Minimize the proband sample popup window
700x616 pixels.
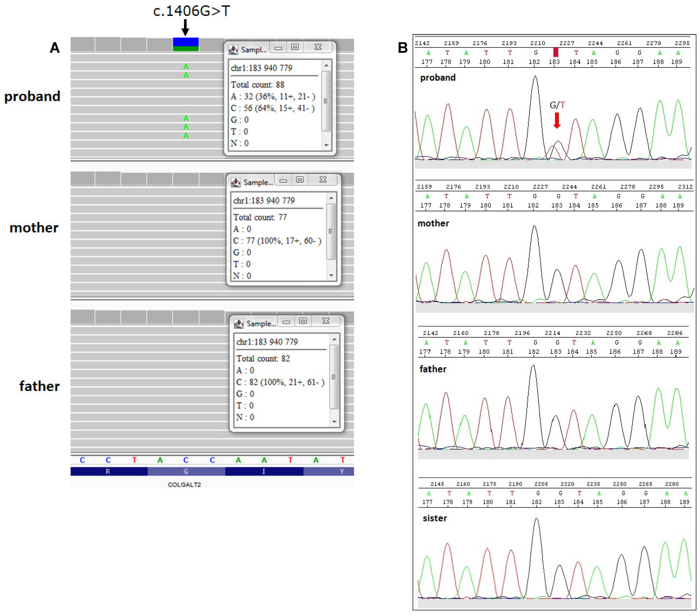point(278,48)
